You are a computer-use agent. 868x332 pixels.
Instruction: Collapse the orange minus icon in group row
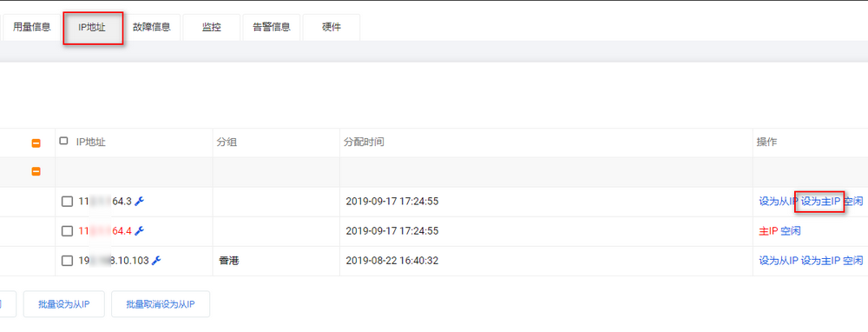pyautogui.click(x=36, y=172)
